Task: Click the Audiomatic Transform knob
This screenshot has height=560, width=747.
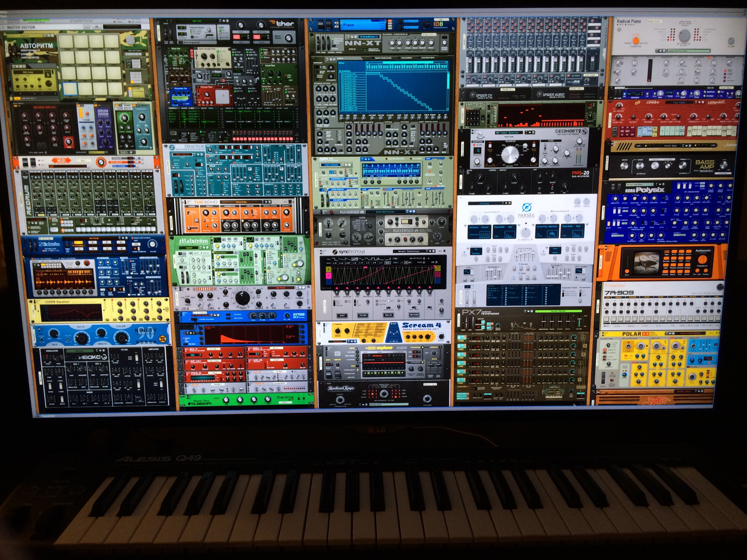Action: (703, 260)
